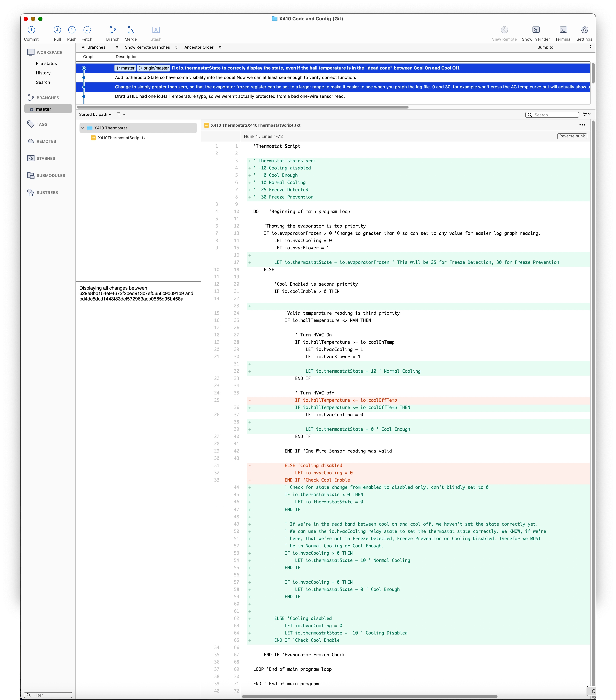The height and width of the screenshot is (700, 616).
Task: Click the Branch toolbar icon
Action: click(x=113, y=30)
